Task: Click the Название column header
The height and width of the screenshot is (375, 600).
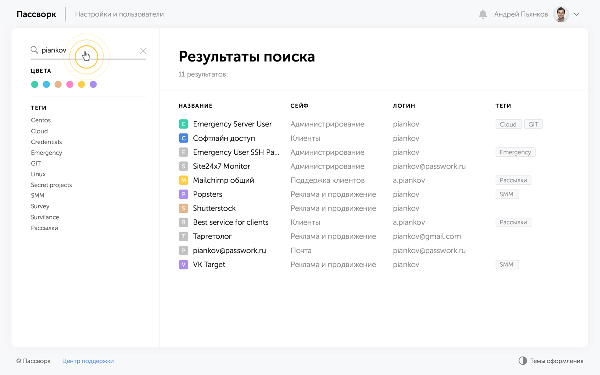Action: point(196,106)
